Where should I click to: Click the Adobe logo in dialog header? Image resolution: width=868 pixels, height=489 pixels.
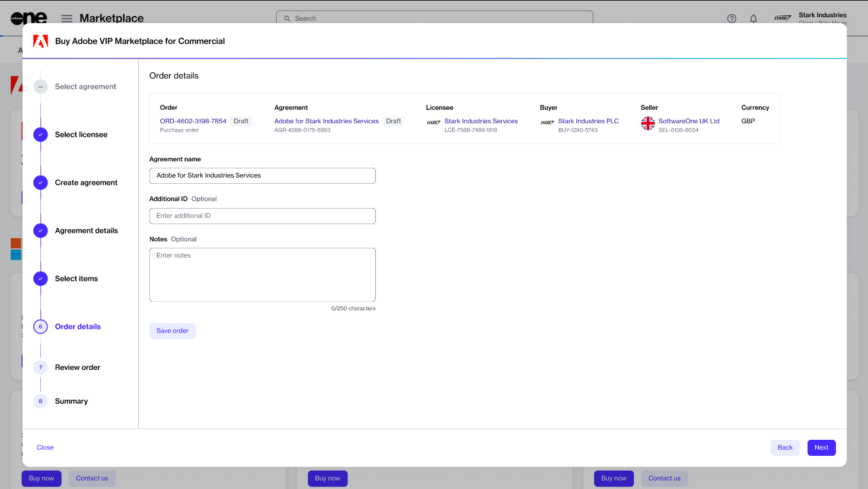point(40,41)
